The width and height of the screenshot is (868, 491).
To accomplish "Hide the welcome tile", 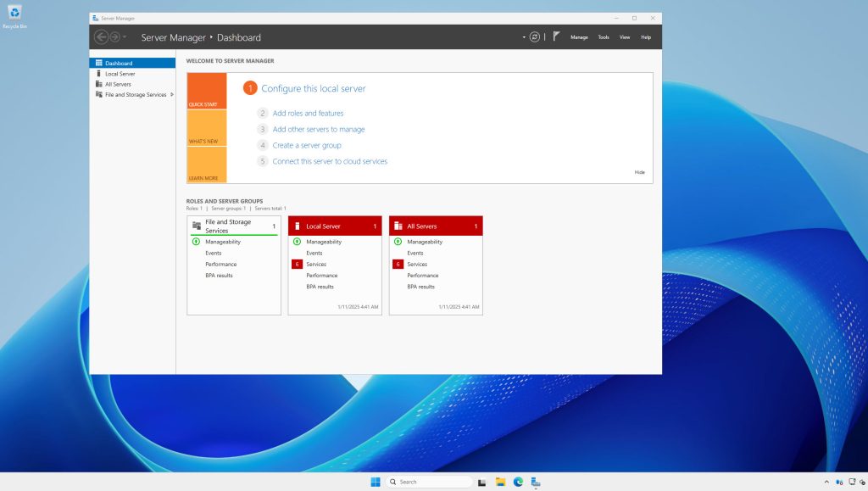I will [x=639, y=172].
